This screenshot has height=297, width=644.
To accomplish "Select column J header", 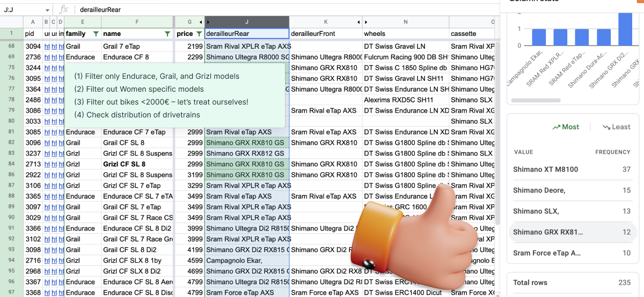I will point(247,22).
